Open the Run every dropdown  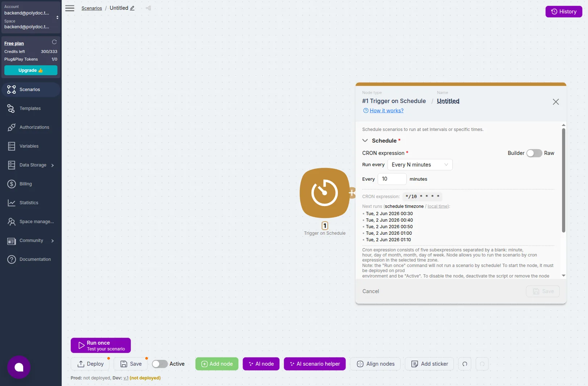[x=420, y=165]
